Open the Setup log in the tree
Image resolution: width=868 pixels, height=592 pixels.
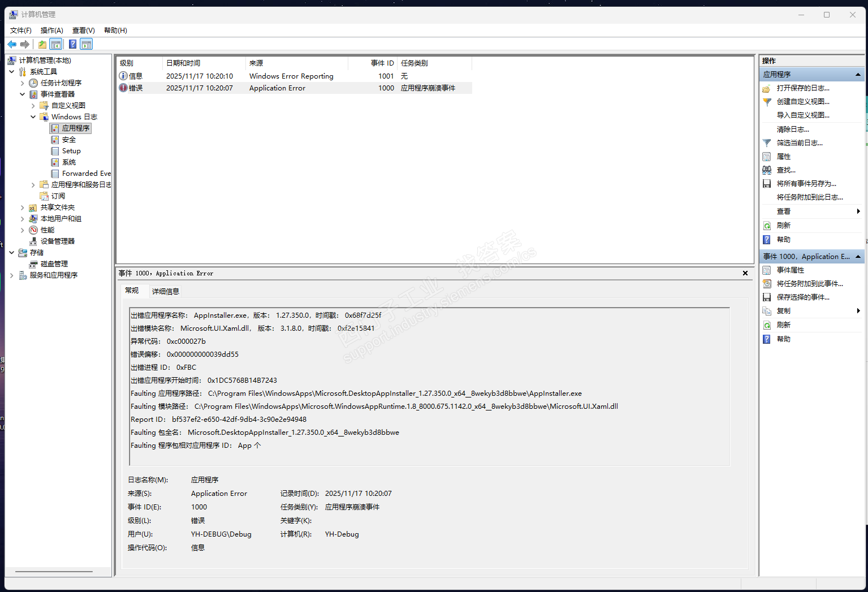click(x=71, y=151)
